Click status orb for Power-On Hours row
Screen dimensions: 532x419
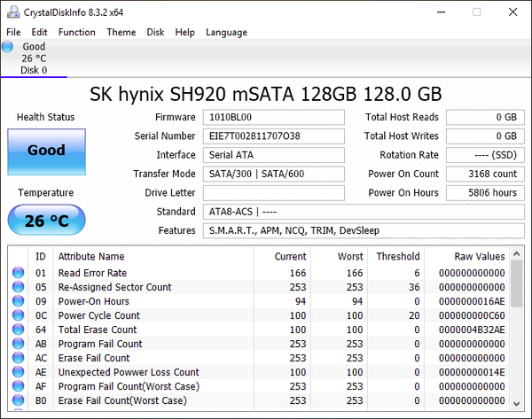(19, 301)
